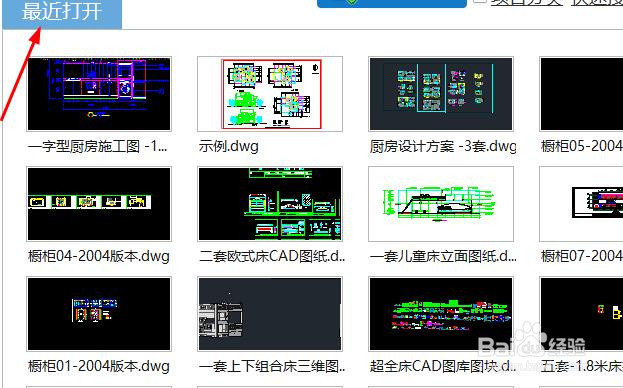Open the 一字型厨房施工图 drawing thumbnail
Image resolution: width=623 pixels, height=388 pixels.
click(x=99, y=94)
